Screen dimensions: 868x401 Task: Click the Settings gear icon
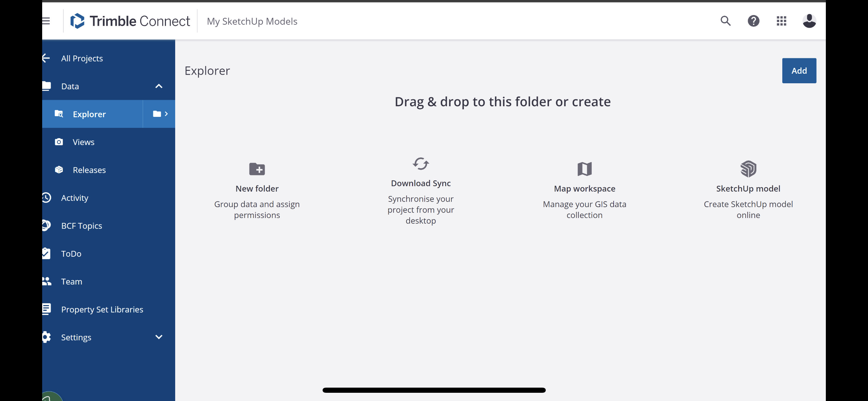pos(47,337)
